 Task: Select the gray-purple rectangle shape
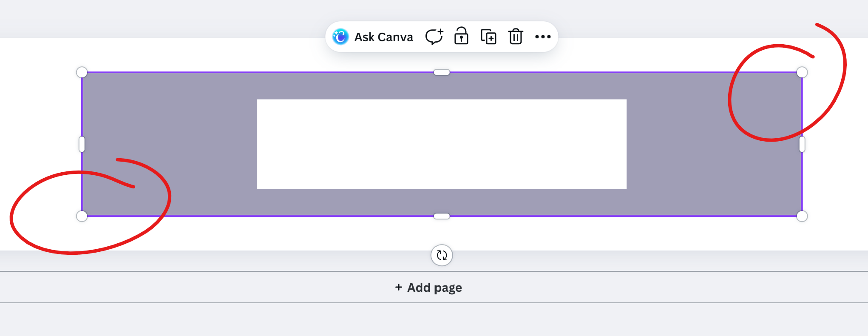tap(170, 128)
